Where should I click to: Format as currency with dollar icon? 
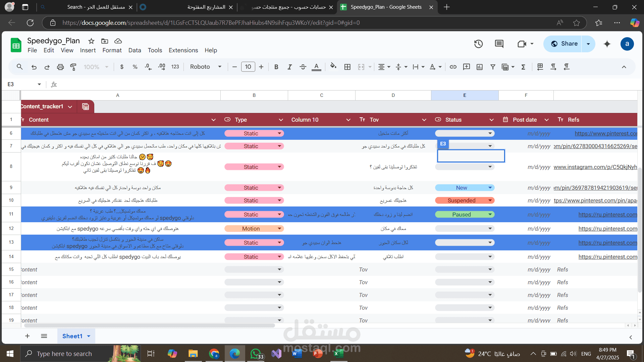[x=122, y=67]
